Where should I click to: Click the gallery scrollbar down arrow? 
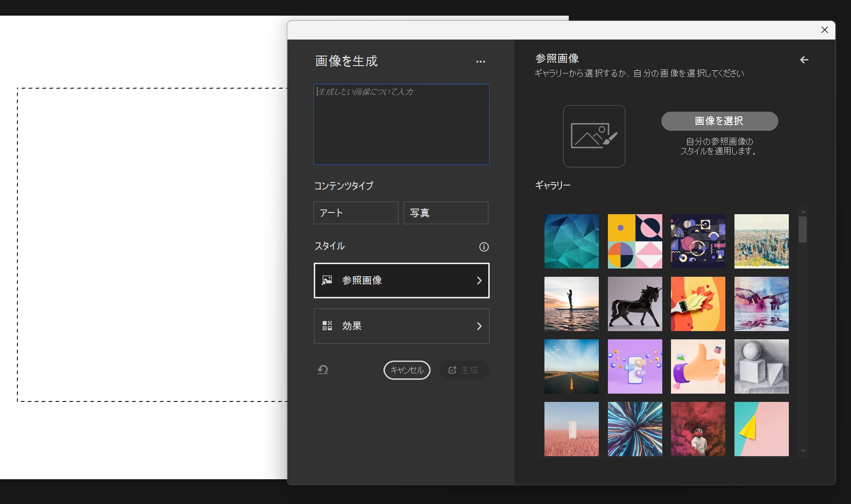[803, 451]
